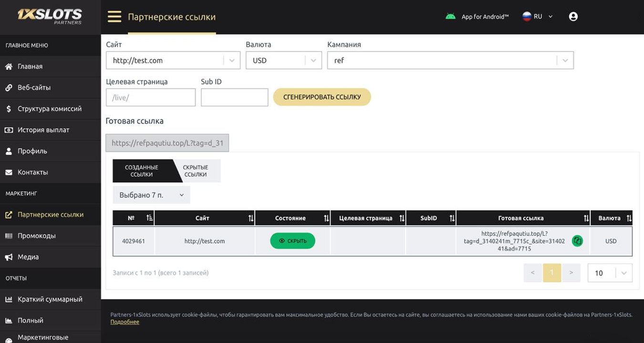This screenshot has width=644, height=343.
Task: Click Сгенерировать ссылку button
Action: (322, 97)
